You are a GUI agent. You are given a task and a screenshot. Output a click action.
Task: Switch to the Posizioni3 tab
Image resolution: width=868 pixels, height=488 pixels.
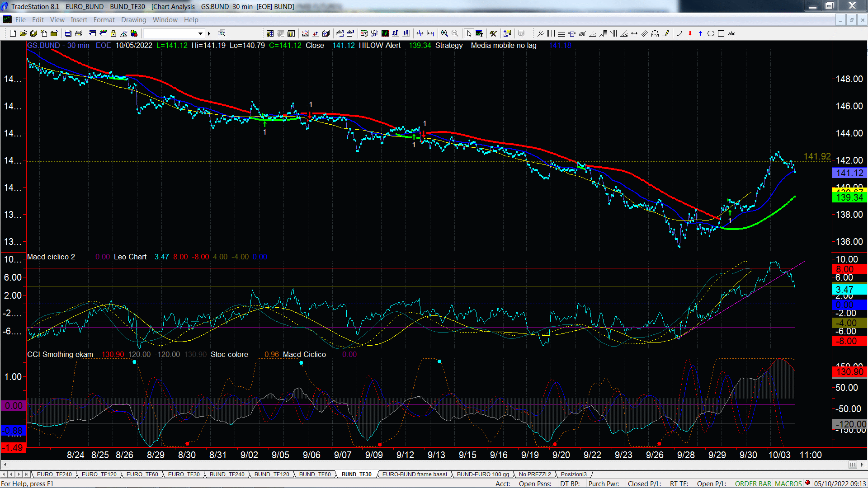[x=574, y=474]
